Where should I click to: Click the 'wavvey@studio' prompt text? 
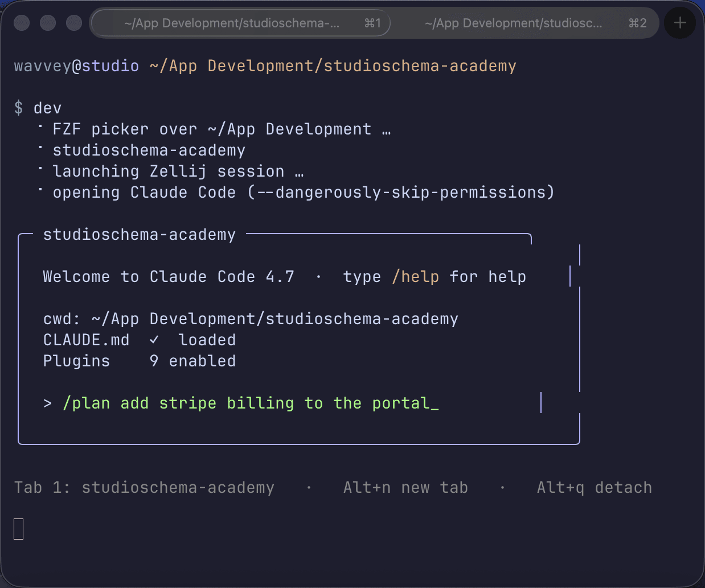point(76,66)
